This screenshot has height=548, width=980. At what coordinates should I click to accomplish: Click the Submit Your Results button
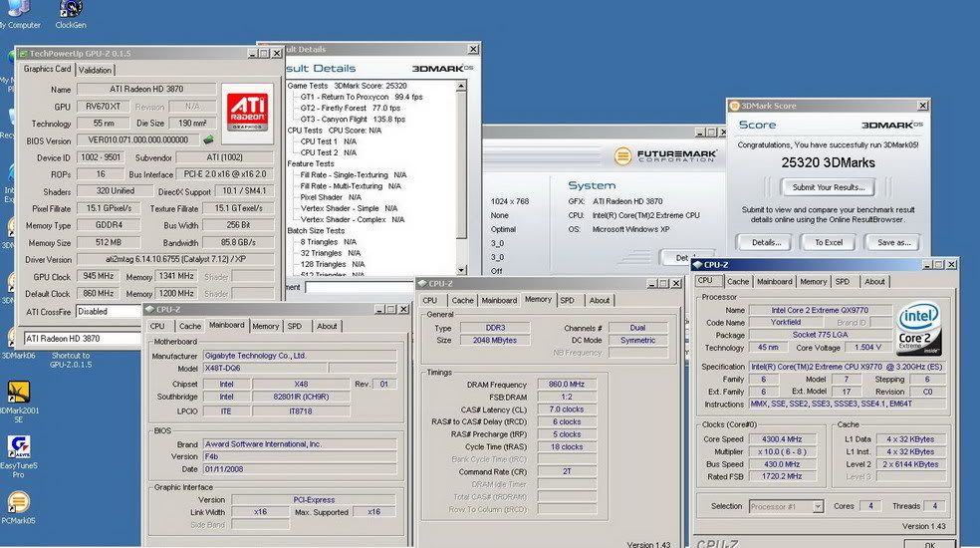point(827,186)
